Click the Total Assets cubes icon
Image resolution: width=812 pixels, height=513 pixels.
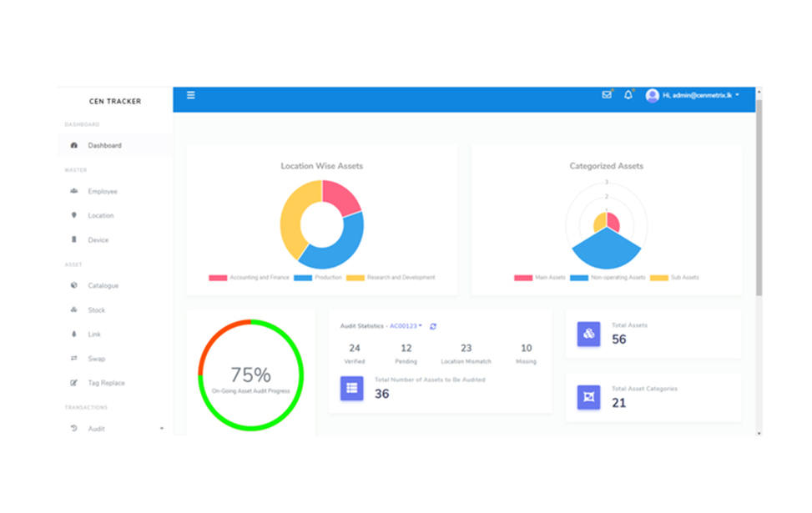point(588,334)
